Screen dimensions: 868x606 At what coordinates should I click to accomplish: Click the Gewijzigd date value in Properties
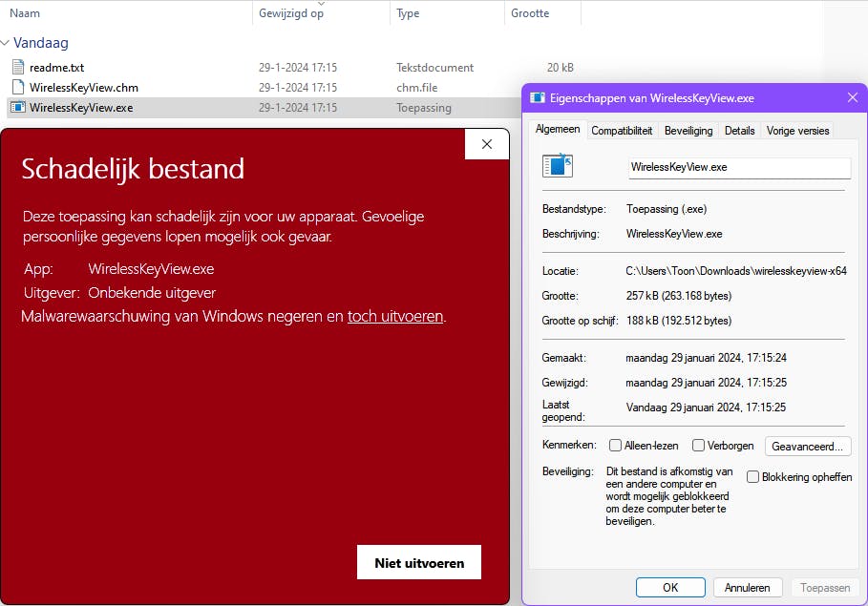coord(706,383)
